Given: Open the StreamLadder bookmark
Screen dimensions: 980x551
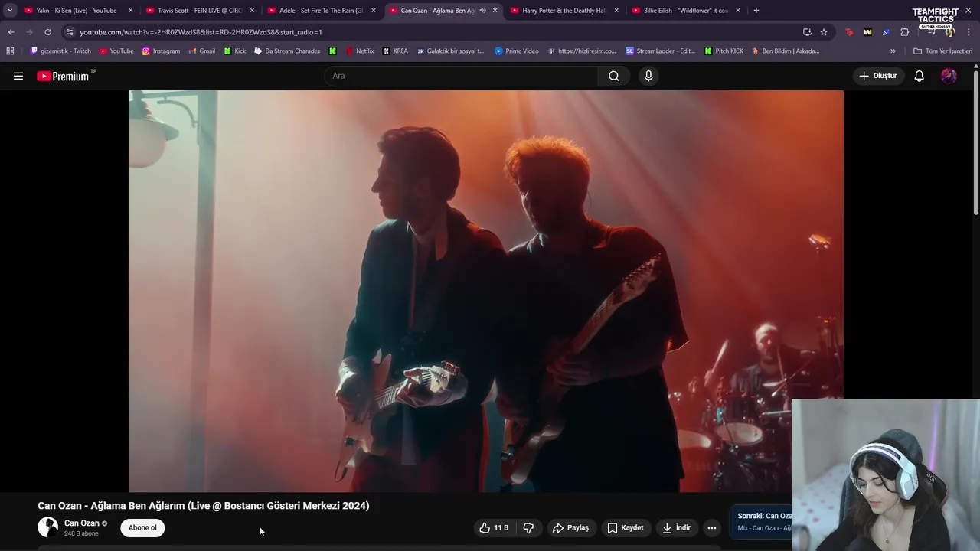Looking at the screenshot, I should [660, 51].
